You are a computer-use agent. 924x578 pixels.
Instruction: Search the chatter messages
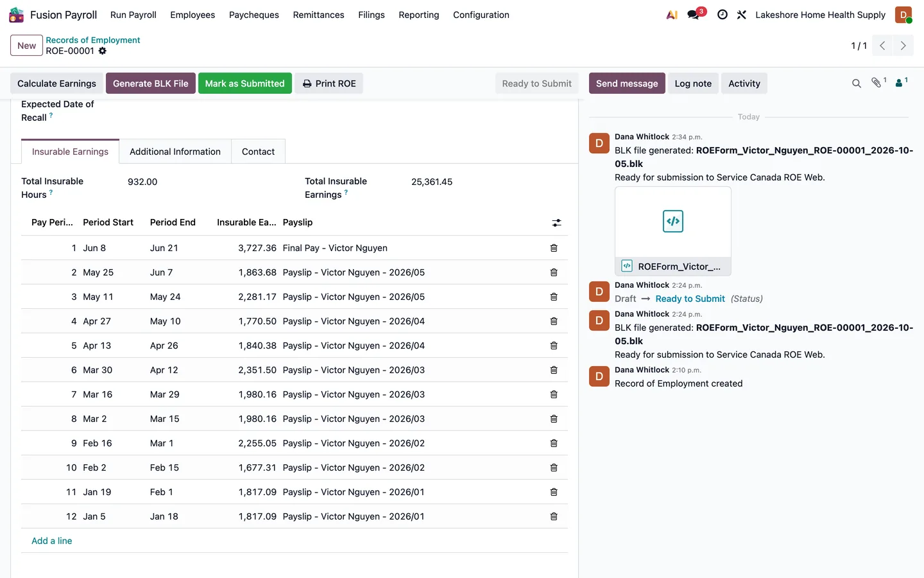pyautogui.click(x=856, y=83)
